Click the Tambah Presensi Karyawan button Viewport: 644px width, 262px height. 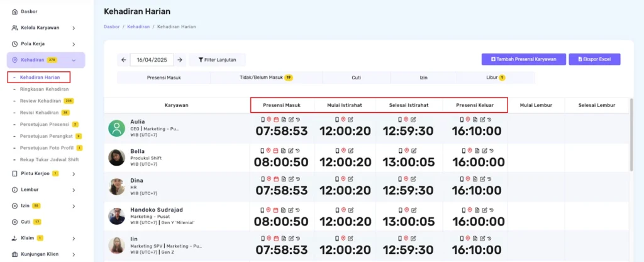[523, 59]
